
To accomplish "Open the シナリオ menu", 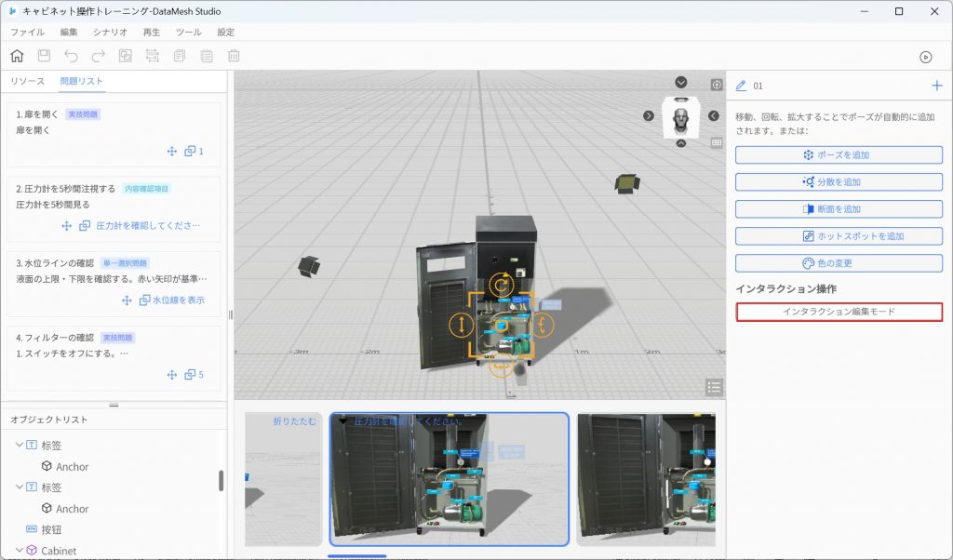I will 110,32.
